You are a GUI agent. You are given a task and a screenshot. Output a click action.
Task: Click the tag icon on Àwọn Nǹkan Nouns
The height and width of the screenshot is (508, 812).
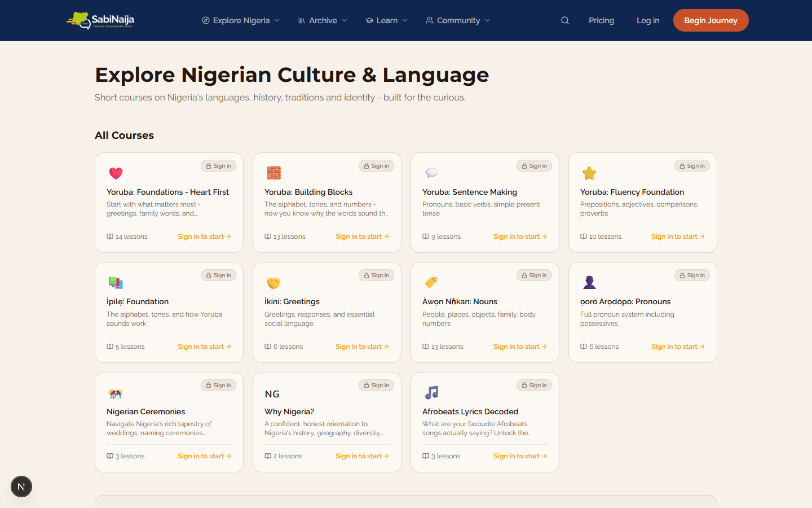point(432,282)
